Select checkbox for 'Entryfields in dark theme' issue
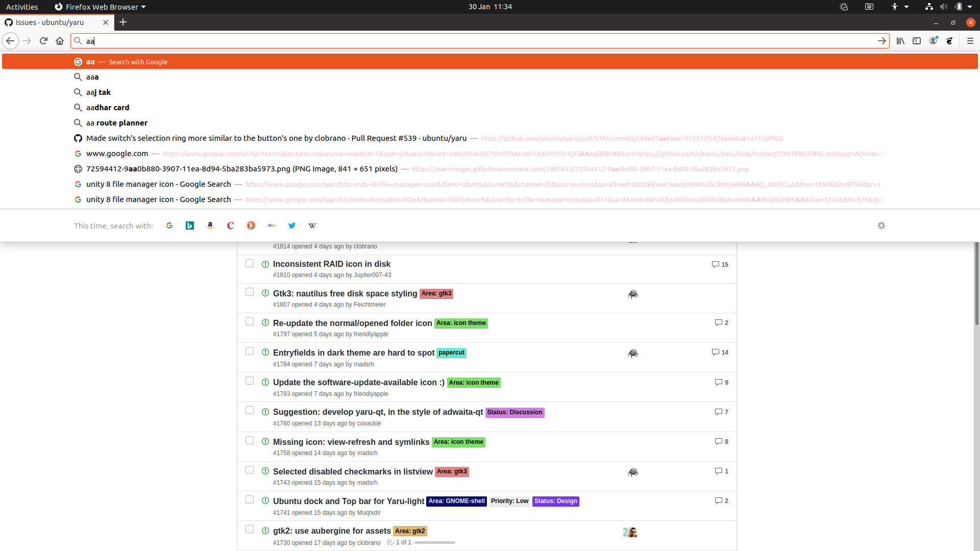Image resolution: width=980 pixels, height=551 pixels. [250, 351]
